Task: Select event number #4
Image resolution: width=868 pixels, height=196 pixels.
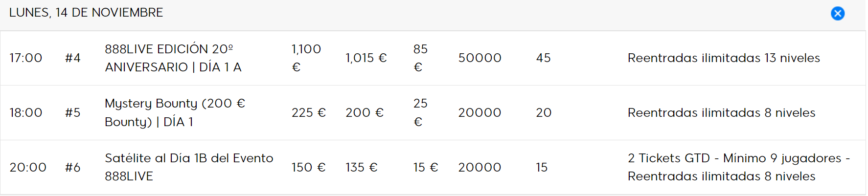Action: pyautogui.click(x=73, y=58)
